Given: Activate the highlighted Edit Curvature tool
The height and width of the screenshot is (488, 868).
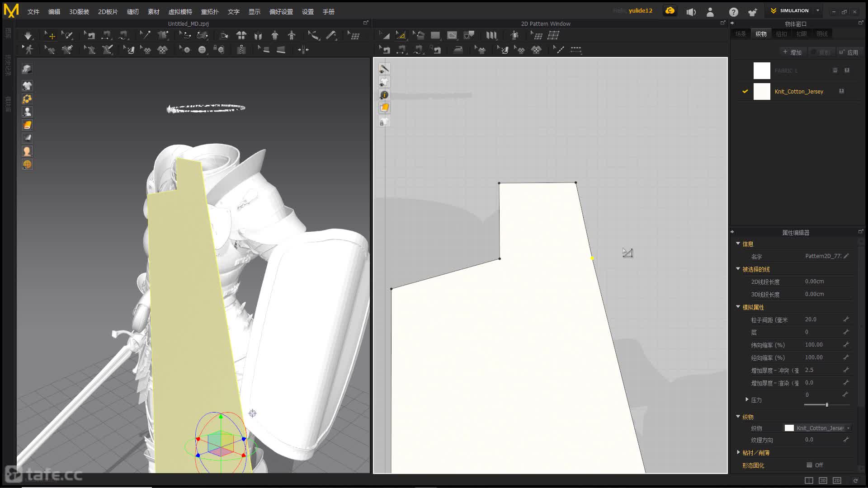Looking at the screenshot, I should pos(401,35).
